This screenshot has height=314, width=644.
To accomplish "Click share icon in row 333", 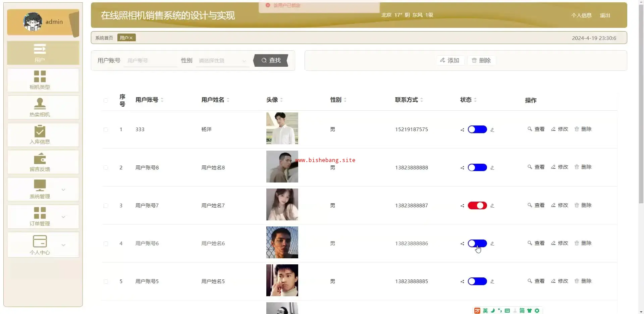I will [x=462, y=130].
